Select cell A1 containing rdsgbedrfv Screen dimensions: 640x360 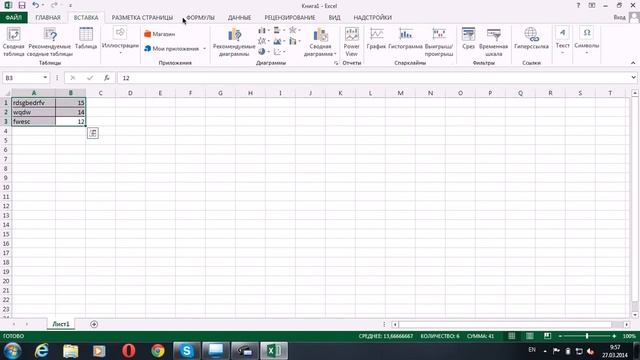[x=34, y=103]
